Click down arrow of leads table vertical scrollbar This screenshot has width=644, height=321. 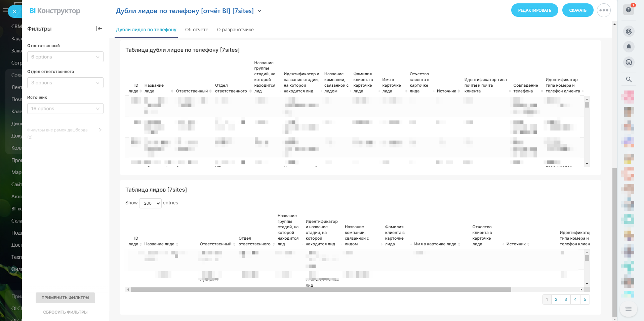pos(587,284)
